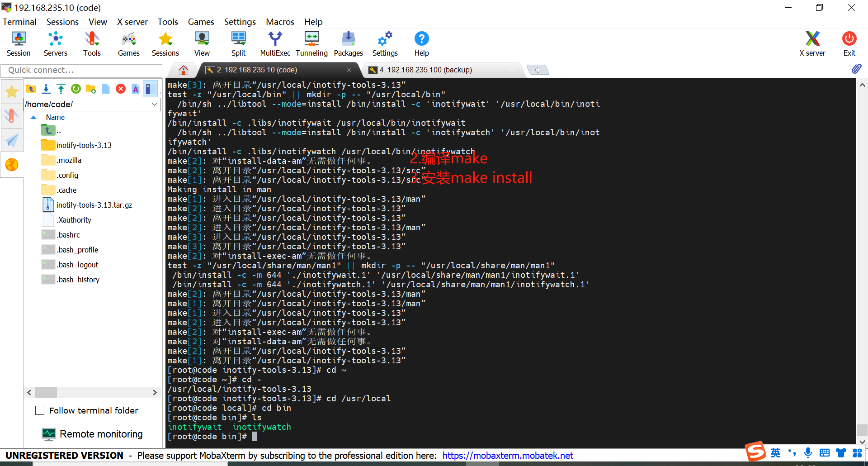868x466 pixels.
Task: Open the Servers toolbar icon
Action: point(55,44)
